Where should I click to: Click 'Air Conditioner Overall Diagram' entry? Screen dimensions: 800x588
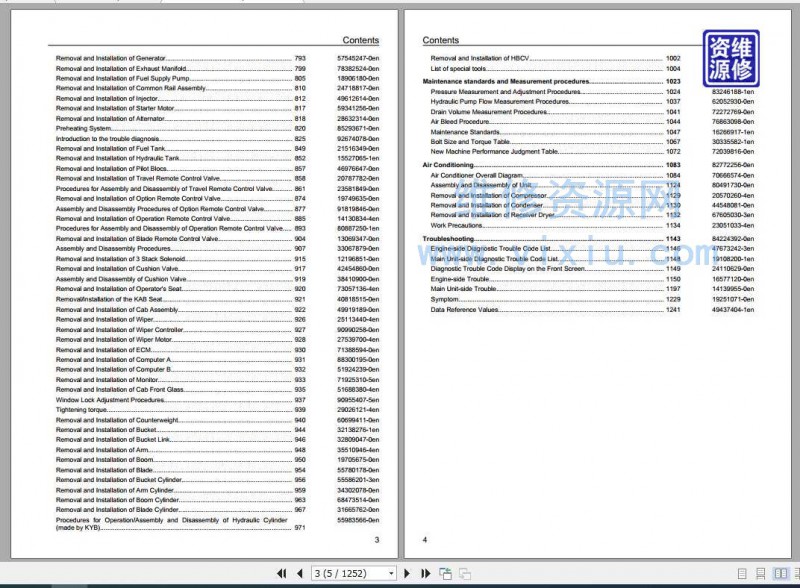(477, 176)
